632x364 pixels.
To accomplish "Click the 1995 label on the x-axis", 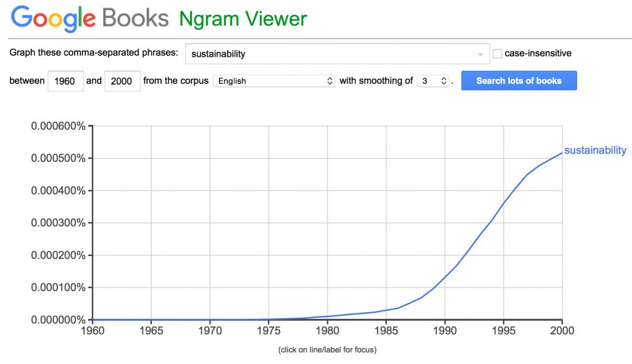I will [503, 331].
